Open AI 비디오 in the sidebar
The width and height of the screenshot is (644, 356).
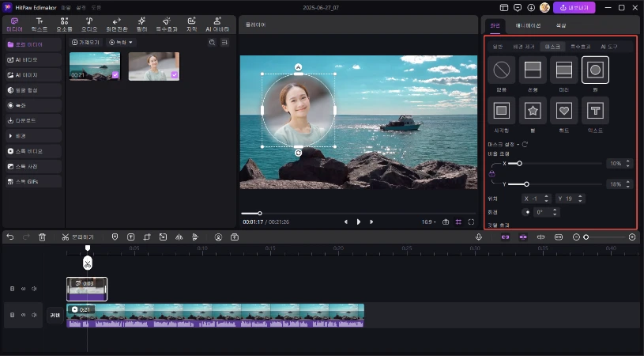coord(34,59)
